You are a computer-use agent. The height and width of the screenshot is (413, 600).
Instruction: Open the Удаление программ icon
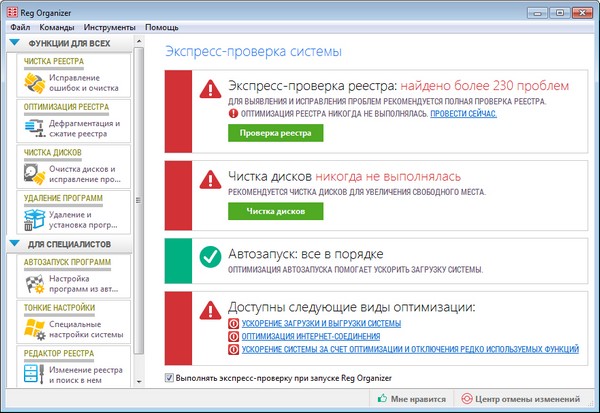[x=31, y=220]
